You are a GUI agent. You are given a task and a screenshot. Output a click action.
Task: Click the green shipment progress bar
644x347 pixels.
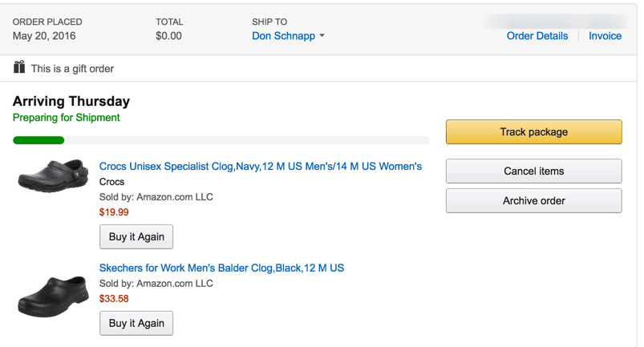click(38, 140)
